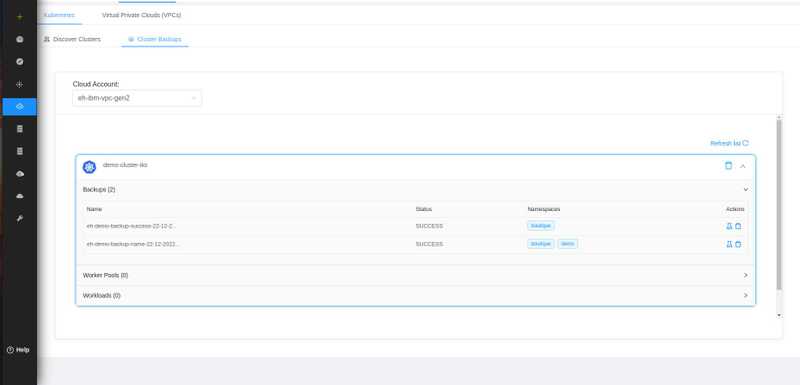This screenshot has height=385, width=800.
Task: Open the wrench tools sidebar icon
Action: coord(20,219)
